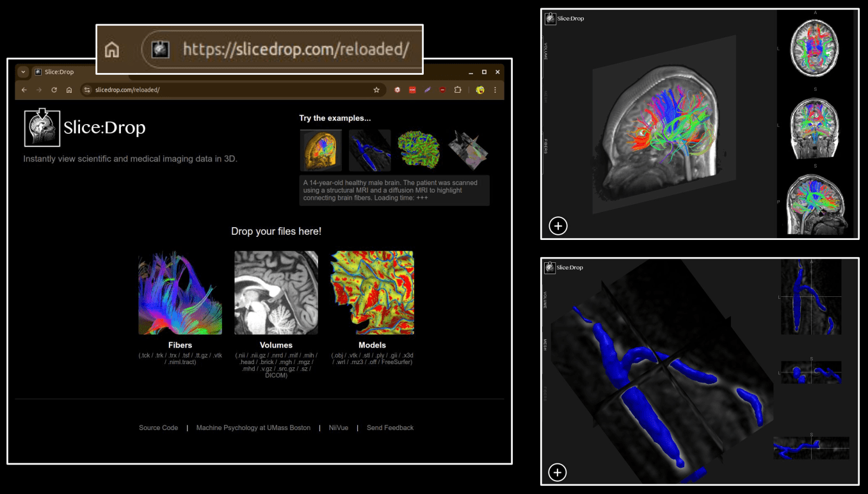Click the "Instantly view scientific and medical" tagline
Screen dimensions: 868x494
pos(130,159)
